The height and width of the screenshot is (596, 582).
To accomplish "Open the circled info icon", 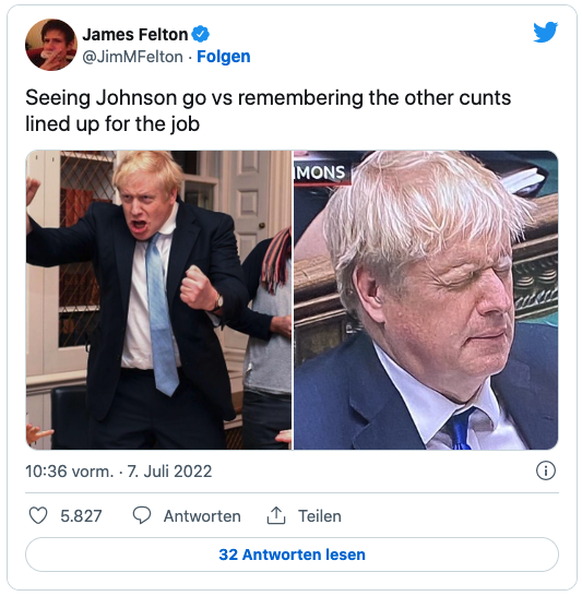I will [546, 471].
